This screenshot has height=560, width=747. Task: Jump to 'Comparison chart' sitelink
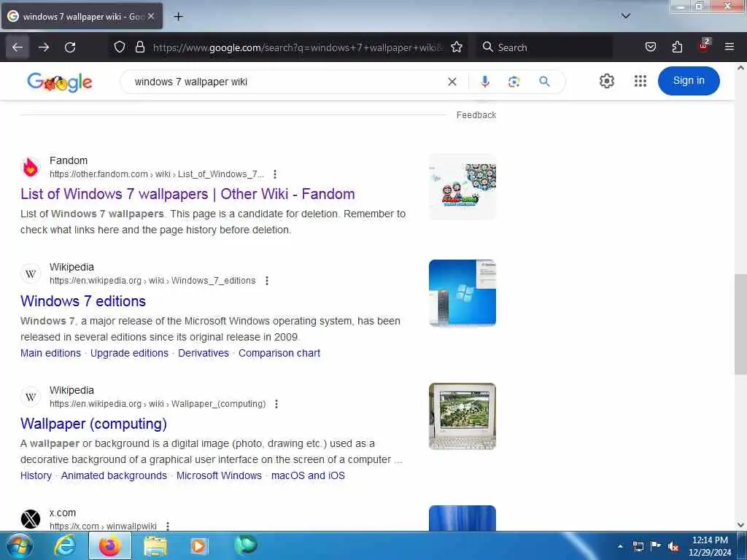(279, 353)
